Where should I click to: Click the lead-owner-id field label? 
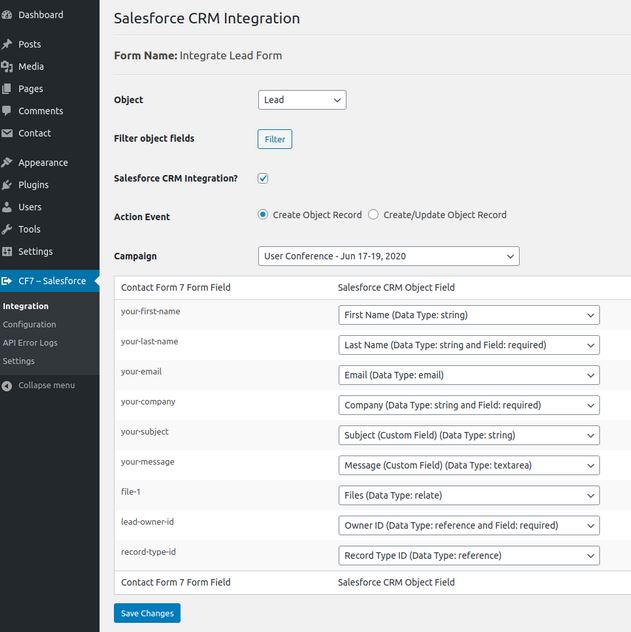coord(147,522)
